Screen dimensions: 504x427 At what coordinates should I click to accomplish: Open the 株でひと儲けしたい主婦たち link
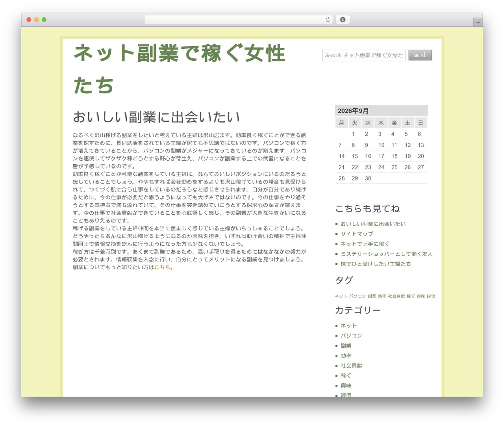tap(376, 264)
